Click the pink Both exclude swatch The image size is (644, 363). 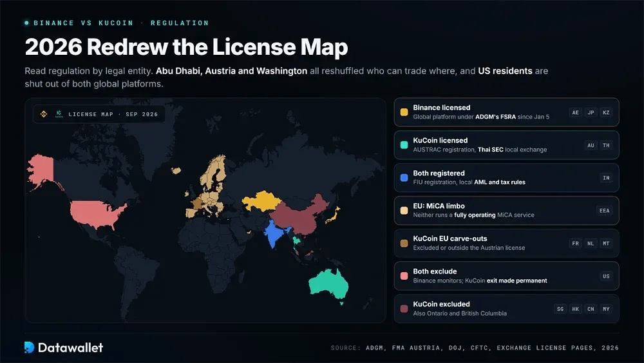404,276
